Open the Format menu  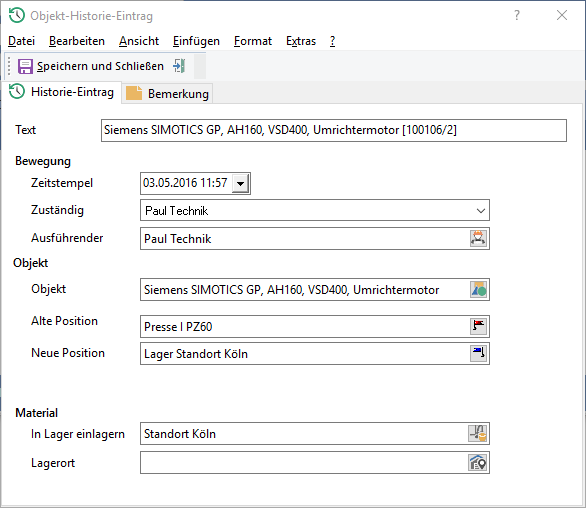click(x=253, y=41)
